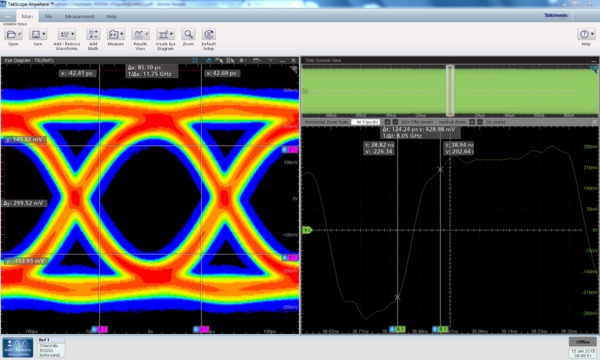Click the Save disk icon
Image resolution: width=600 pixels, height=360 pixels.
(36, 34)
